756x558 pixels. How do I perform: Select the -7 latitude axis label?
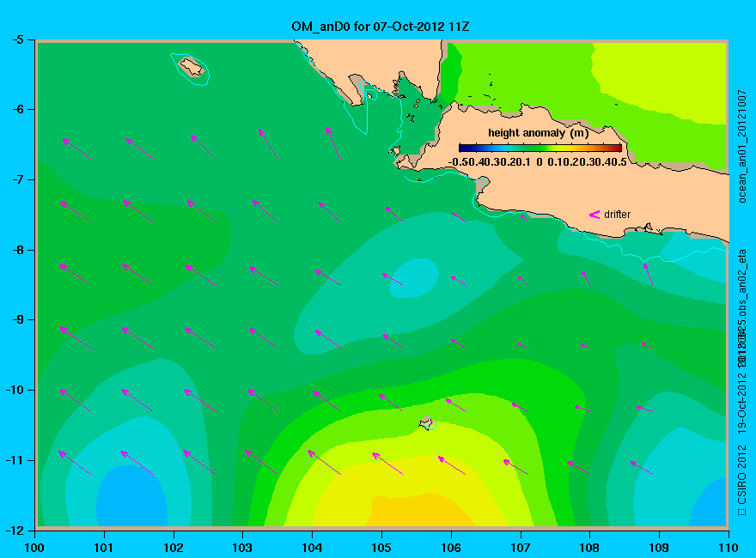click(x=18, y=179)
